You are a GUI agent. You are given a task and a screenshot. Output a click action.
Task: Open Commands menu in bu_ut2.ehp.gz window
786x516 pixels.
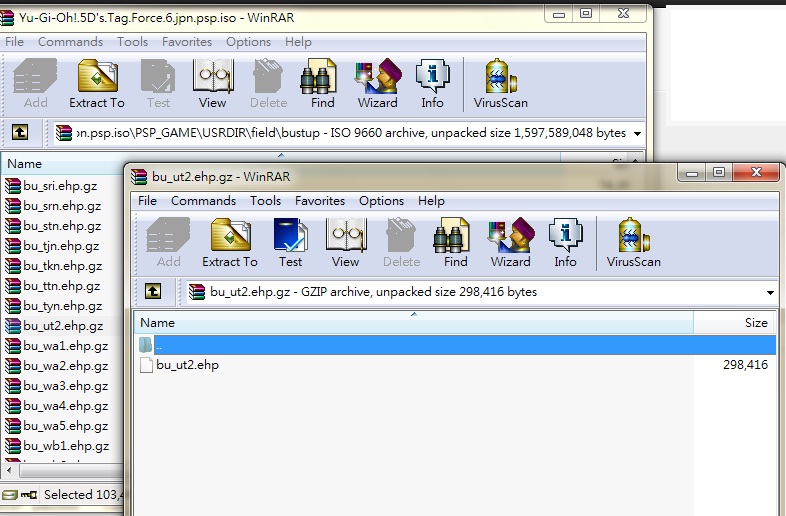pos(203,201)
